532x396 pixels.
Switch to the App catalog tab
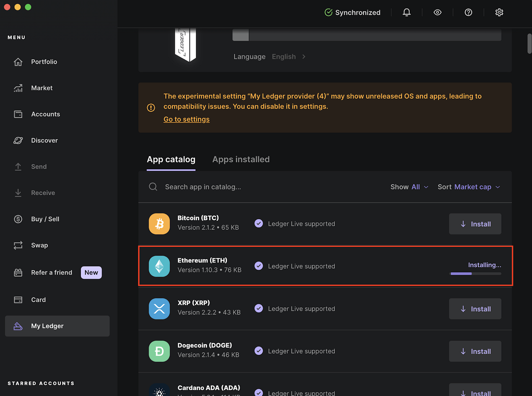pos(171,159)
